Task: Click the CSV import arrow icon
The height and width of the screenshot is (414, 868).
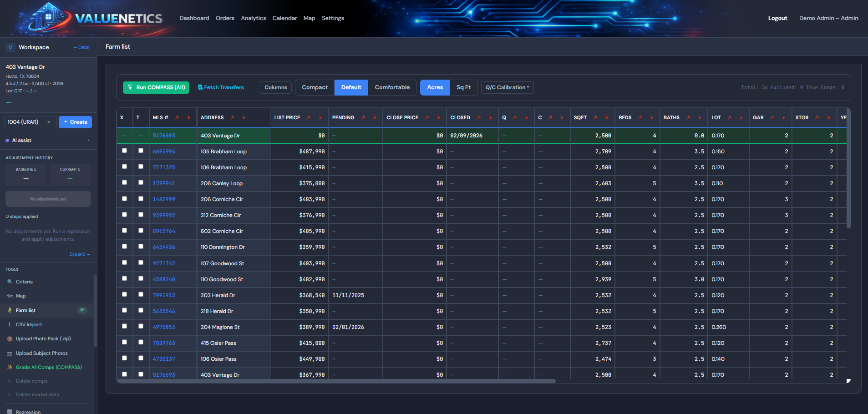Action: (x=10, y=325)
